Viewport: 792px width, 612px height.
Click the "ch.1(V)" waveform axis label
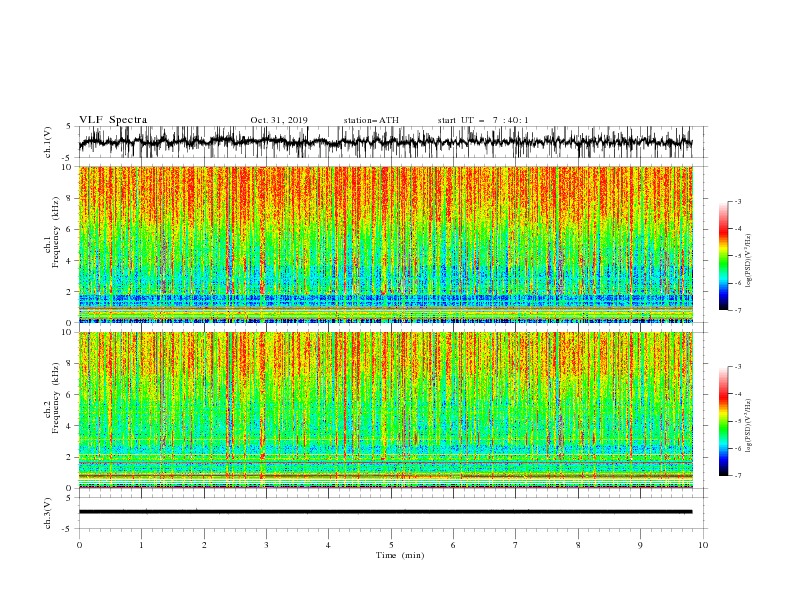tap(48, 142)
